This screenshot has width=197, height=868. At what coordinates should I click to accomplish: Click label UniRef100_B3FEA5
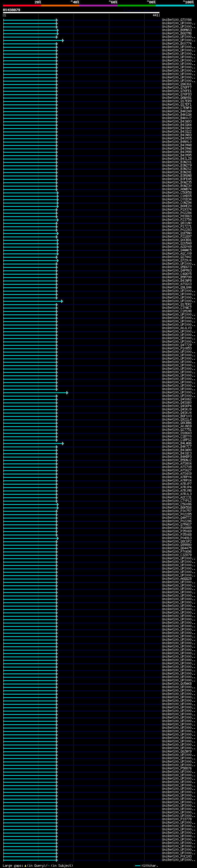click(x=177, y=179)
